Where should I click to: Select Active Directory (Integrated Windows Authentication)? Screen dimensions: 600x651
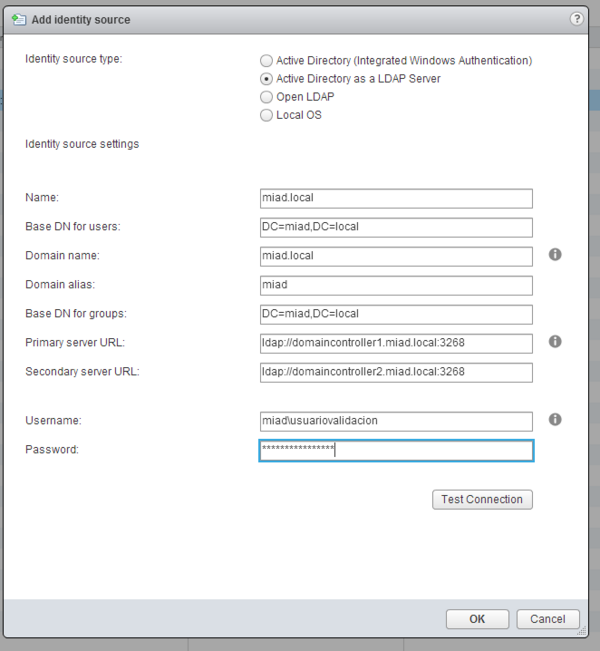coord(266,61)
